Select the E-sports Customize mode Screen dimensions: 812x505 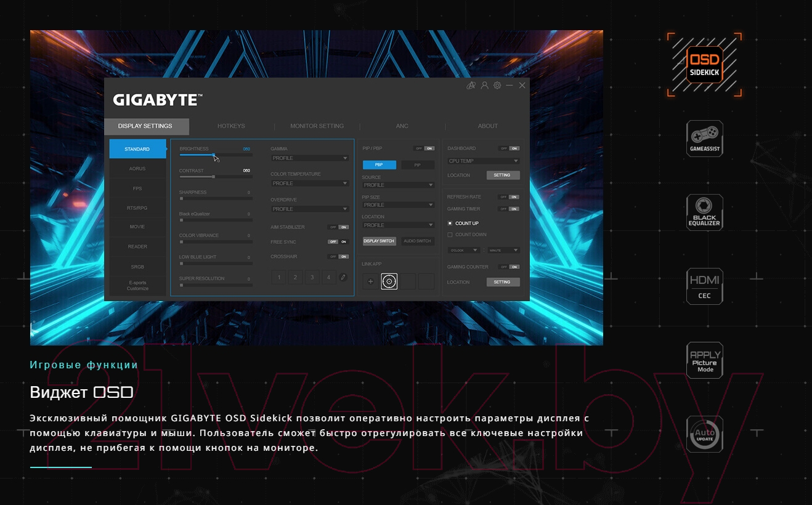[137, 286]
